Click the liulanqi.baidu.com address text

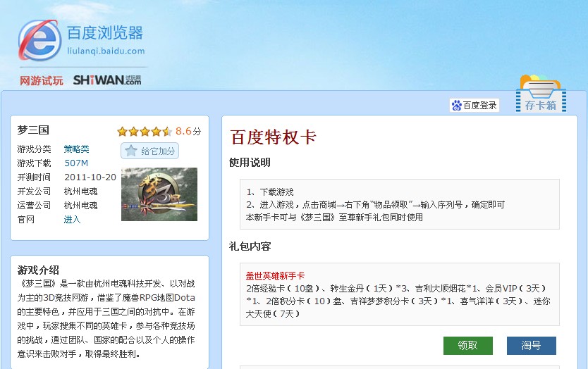106,51
